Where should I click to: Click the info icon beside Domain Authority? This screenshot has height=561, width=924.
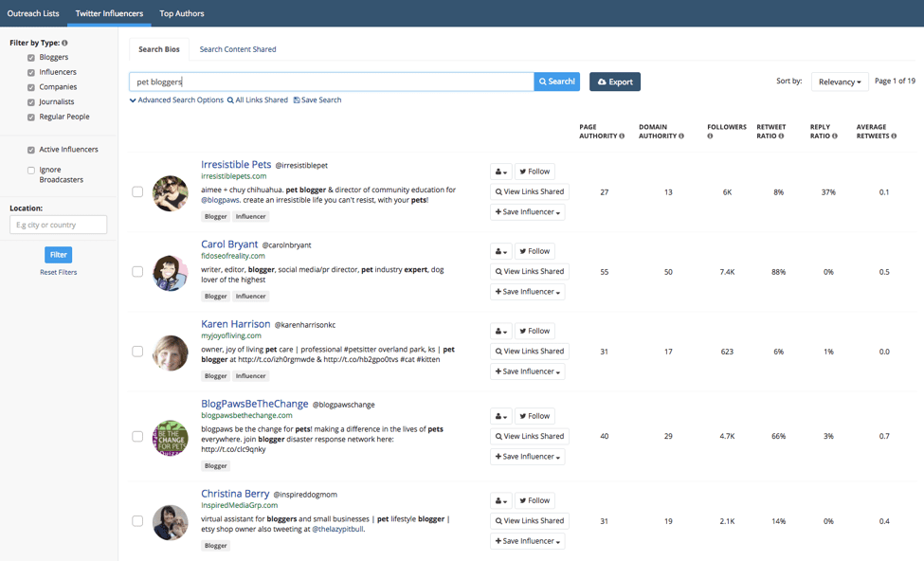coord(681,136)
